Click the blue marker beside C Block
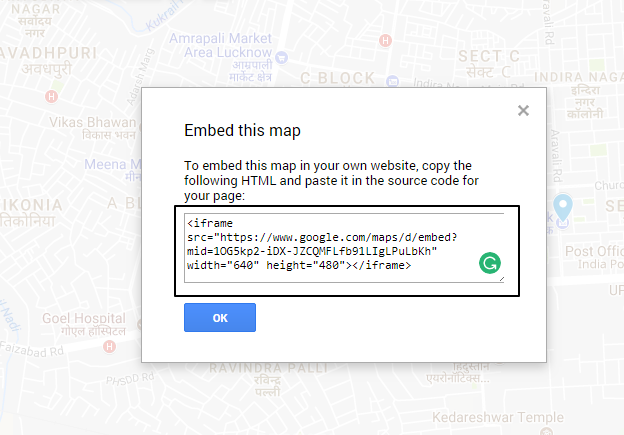Viewport: 624px width, 435px height. tap(392, 81)
